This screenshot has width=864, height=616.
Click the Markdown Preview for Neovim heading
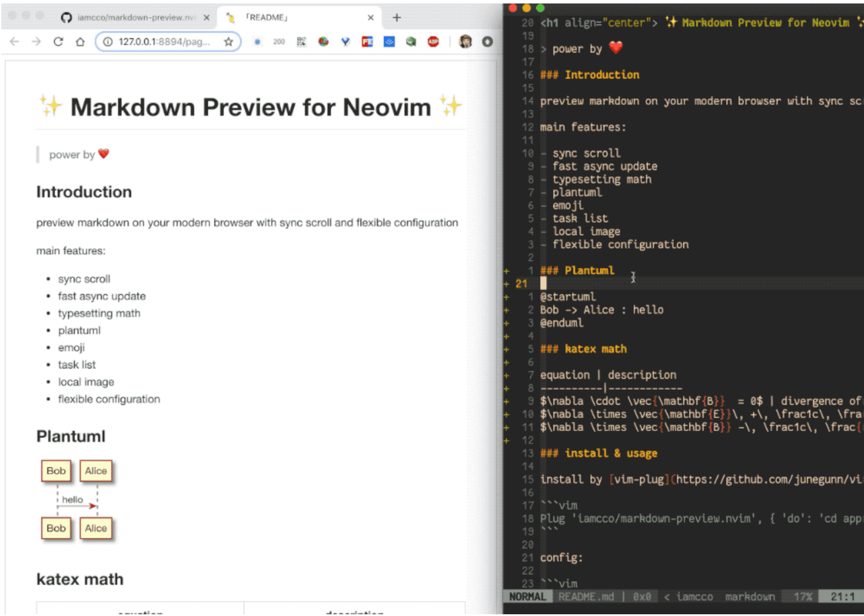coord(251,107)
